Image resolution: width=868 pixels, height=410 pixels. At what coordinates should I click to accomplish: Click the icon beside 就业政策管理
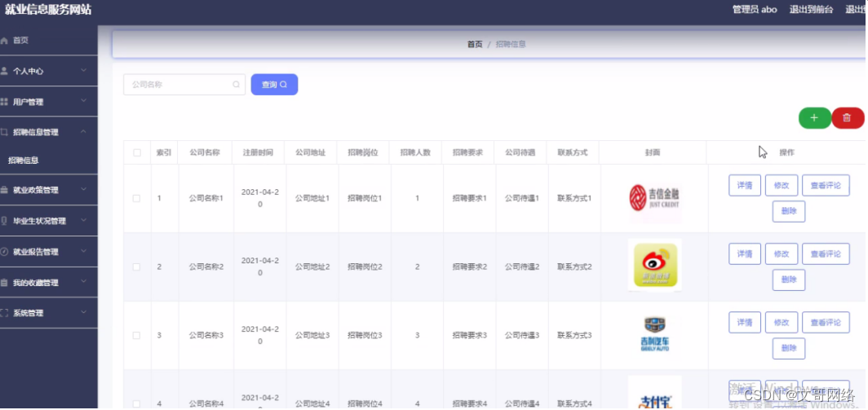[x=4, y=190]
